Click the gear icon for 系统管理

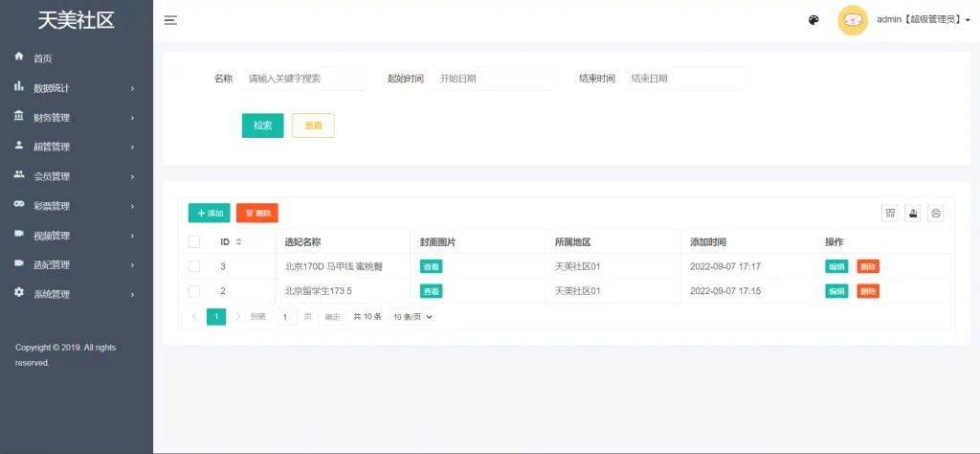click(19, 292)
